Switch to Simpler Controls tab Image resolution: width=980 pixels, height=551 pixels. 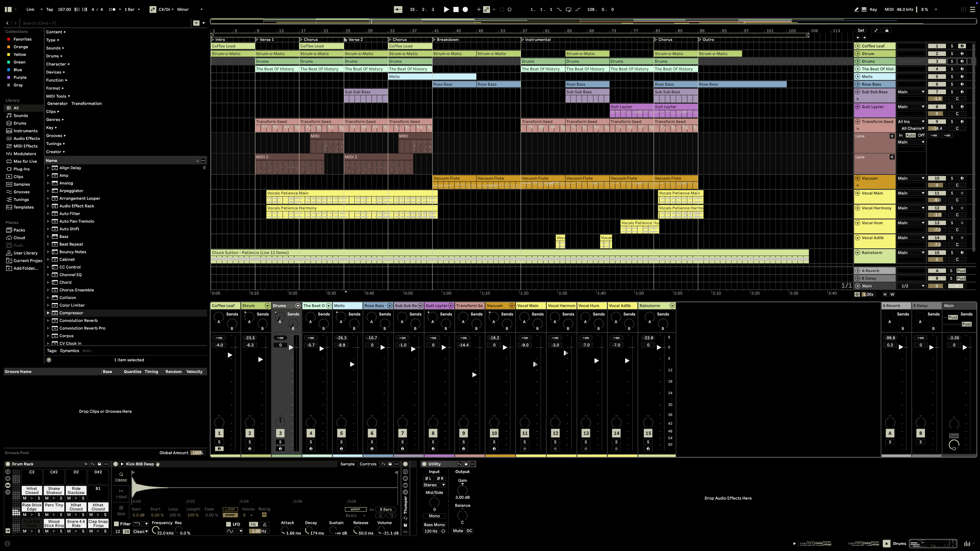tap(368, 464)
